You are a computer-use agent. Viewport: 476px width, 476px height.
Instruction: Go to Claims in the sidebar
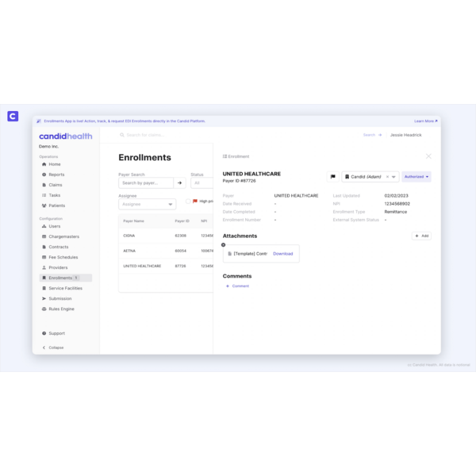(55, 185)
